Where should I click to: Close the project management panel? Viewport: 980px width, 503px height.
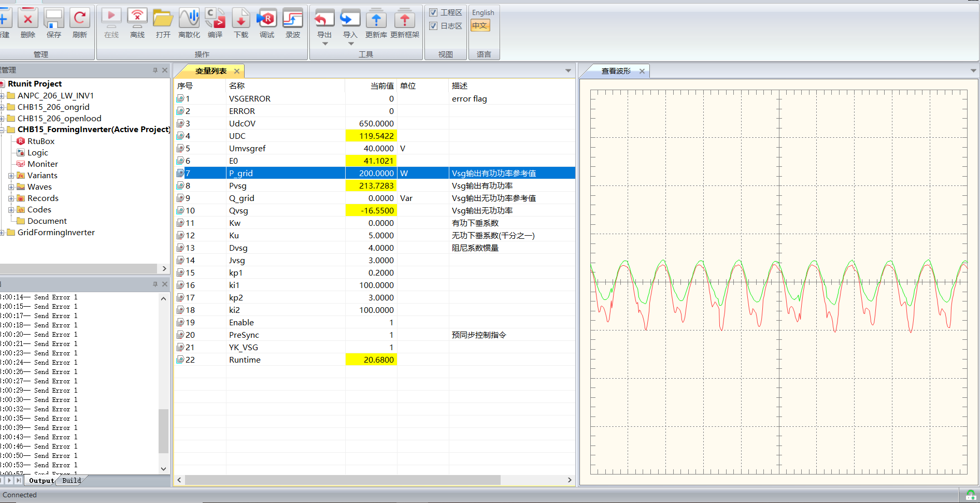(165, 70)
